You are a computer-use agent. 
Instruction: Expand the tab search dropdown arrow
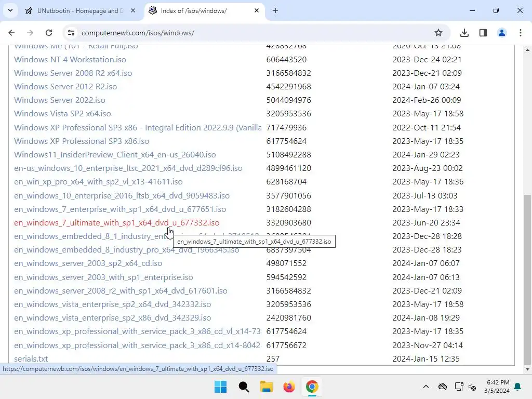pos(10,10)
